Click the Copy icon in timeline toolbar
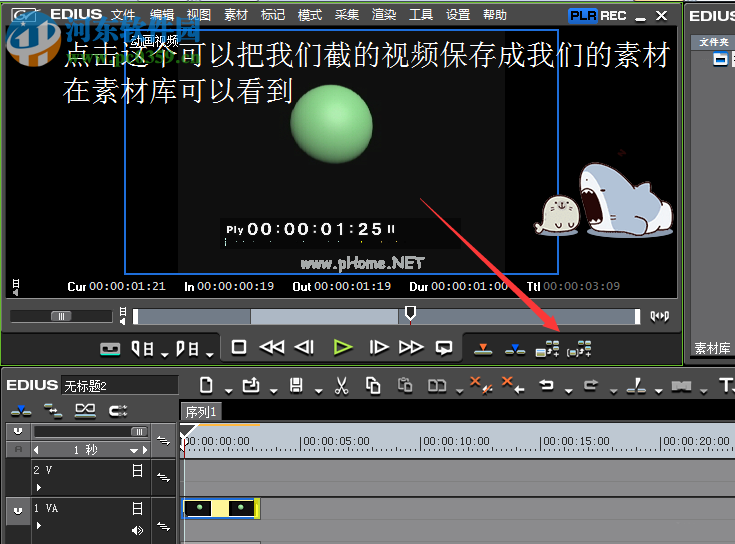The width and height of the screenshot is (735, 544). point(373,385)
